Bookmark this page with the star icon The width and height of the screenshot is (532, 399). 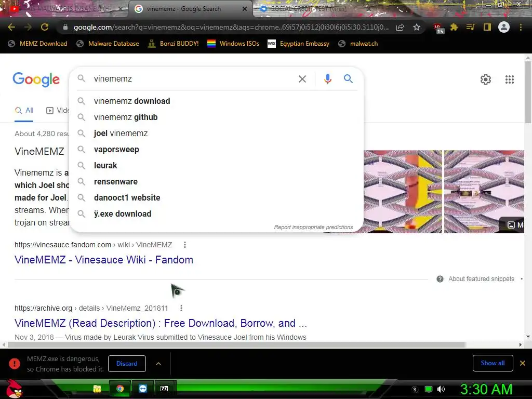(417, 27)
